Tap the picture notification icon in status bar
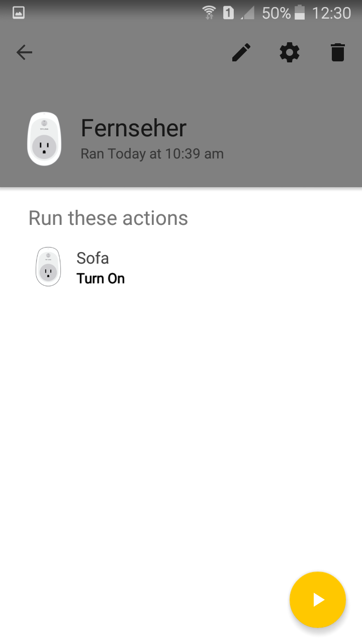The image size is (362, 644). pyautogui.click(x=19, y=13)
